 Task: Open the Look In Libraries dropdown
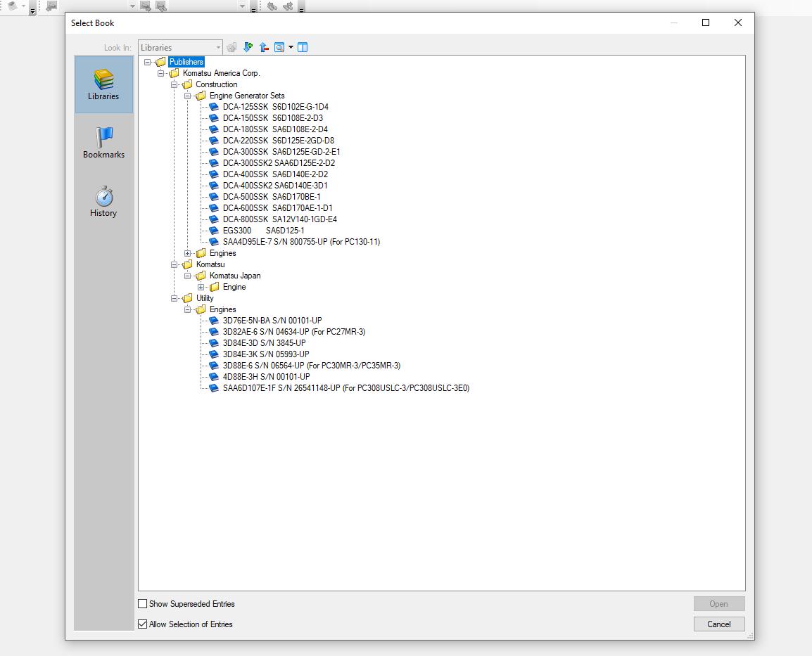tap(180, 47)
